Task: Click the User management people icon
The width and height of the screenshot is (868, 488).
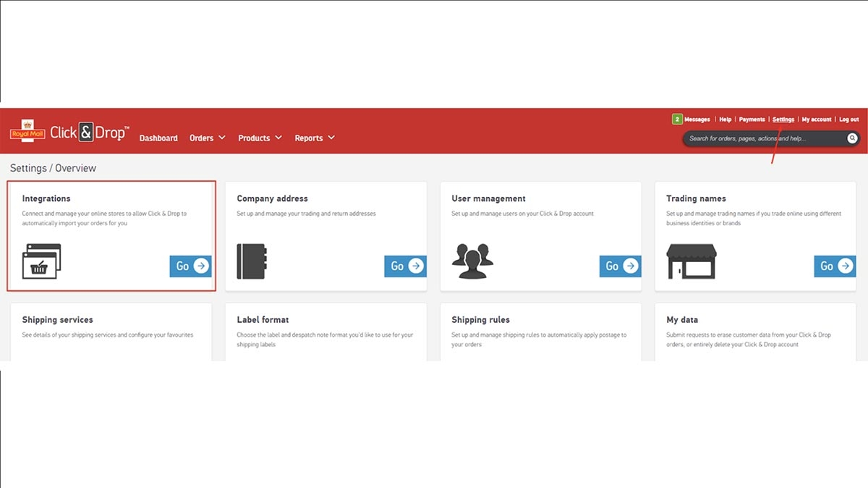Action: pyautogui.click(x=472, y=261)
